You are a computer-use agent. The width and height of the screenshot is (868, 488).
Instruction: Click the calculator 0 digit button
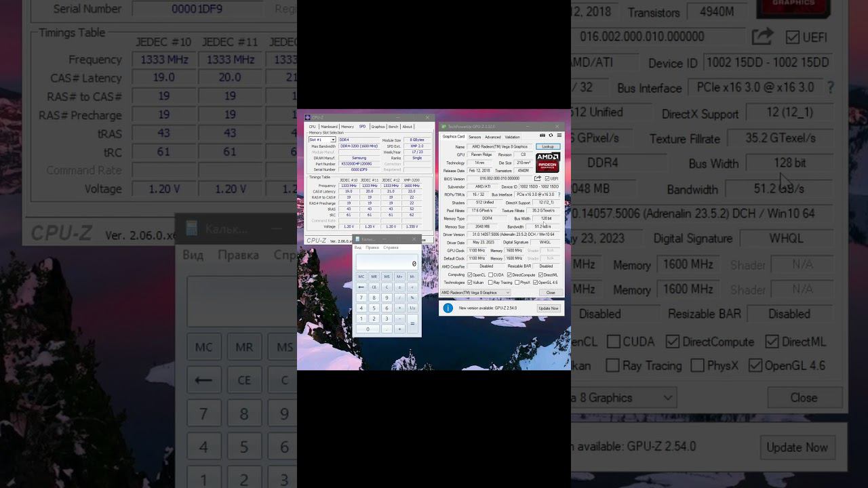point(368,329)
